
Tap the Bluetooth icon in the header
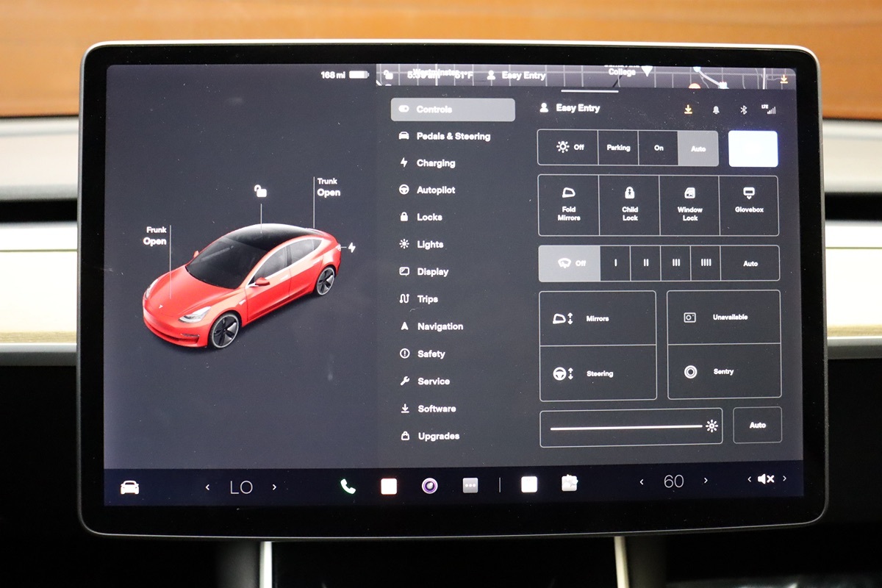point(743,110)
